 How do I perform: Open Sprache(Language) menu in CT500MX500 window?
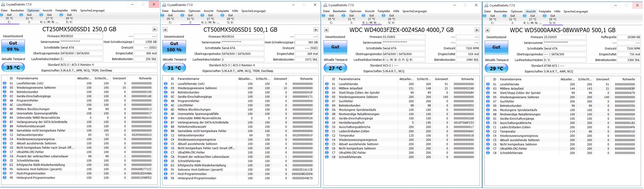(253, 11)
